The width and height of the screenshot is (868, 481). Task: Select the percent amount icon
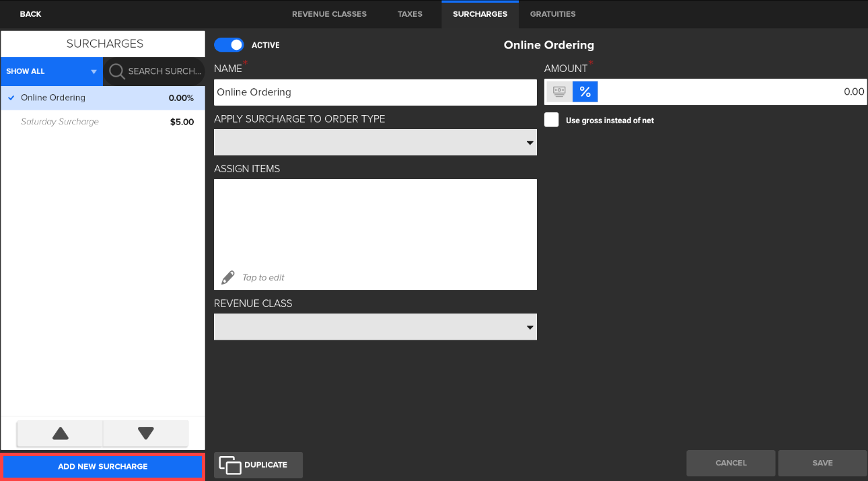(x=585, y=92)
